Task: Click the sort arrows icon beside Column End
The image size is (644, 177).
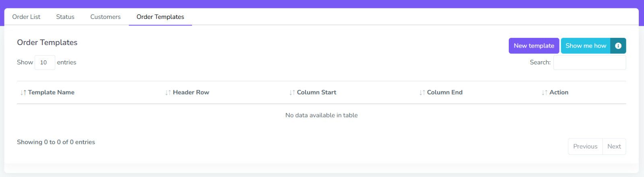Action: coord(422,93)
